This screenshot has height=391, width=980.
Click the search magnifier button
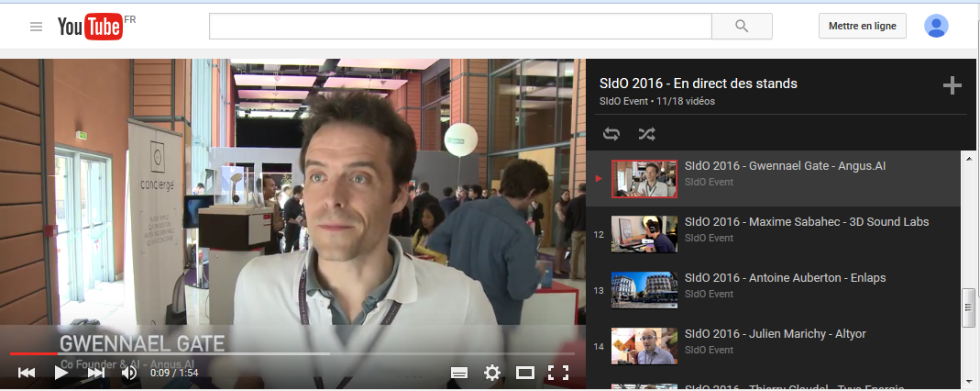pos(742,27)
